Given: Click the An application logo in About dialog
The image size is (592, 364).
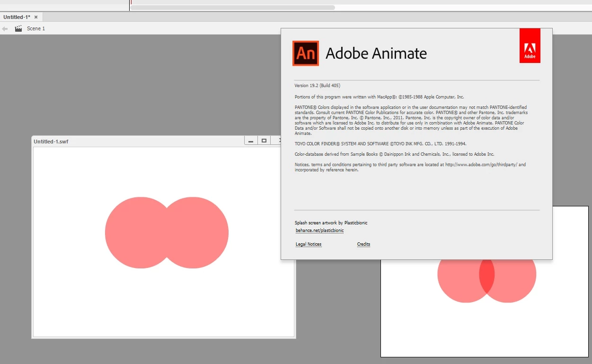Looking at the screenshot, I should point(306,53).
